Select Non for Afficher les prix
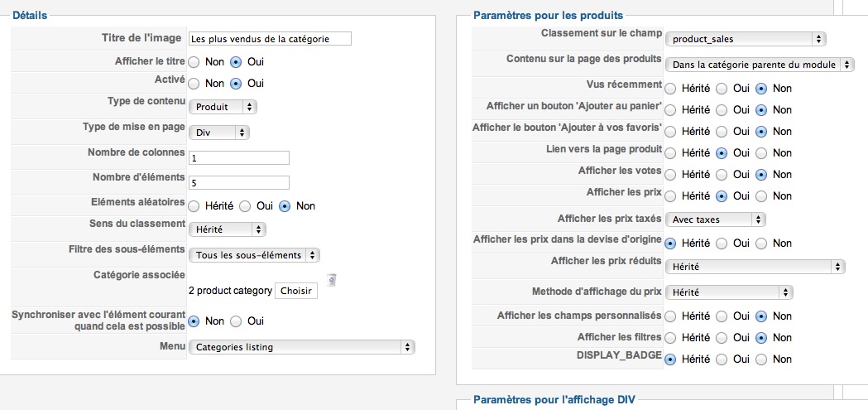Image resolution: width=868 pixels, height=410 pixels. (x=761, y=195)
